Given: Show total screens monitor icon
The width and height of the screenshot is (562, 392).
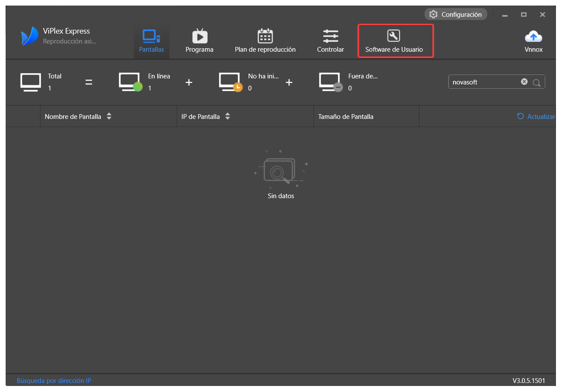Looking at the screenshot, I should (x=31, y=82).
